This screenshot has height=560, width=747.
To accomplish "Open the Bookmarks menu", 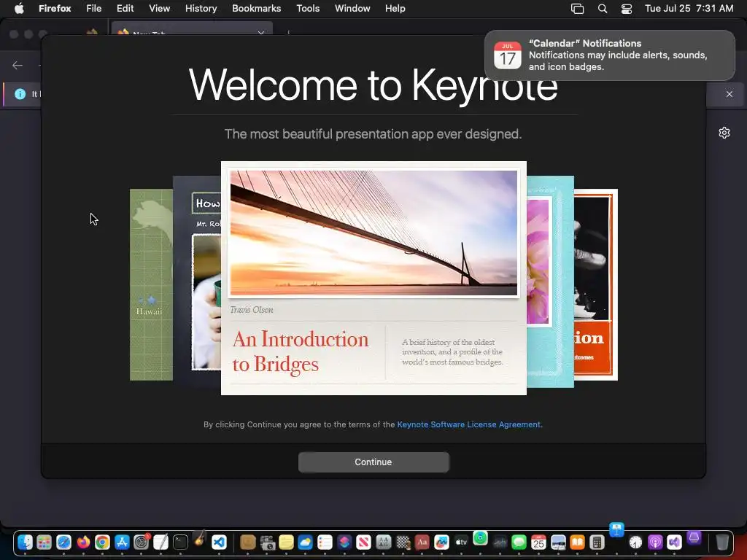I will click(256, 9).
